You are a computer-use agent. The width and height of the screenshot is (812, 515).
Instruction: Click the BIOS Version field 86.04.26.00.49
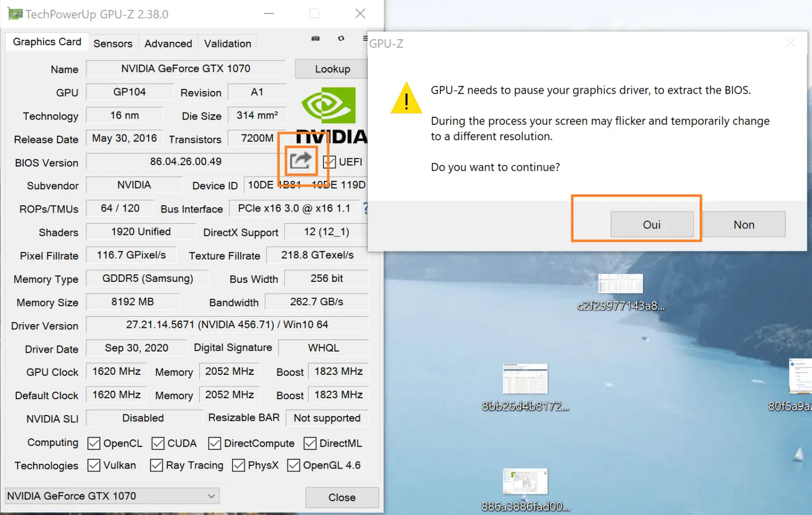(x=186, y=162)
